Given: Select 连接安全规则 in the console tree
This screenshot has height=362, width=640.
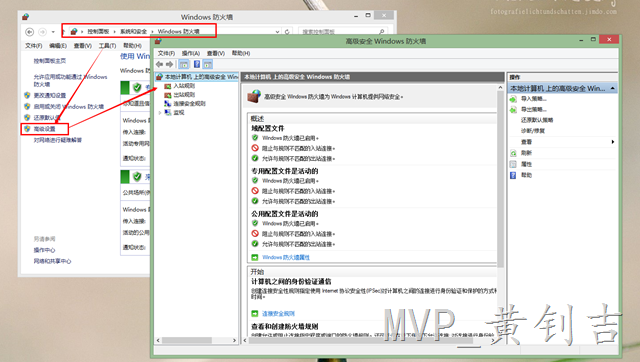Looking at the screenshot, I should [189, 104].
